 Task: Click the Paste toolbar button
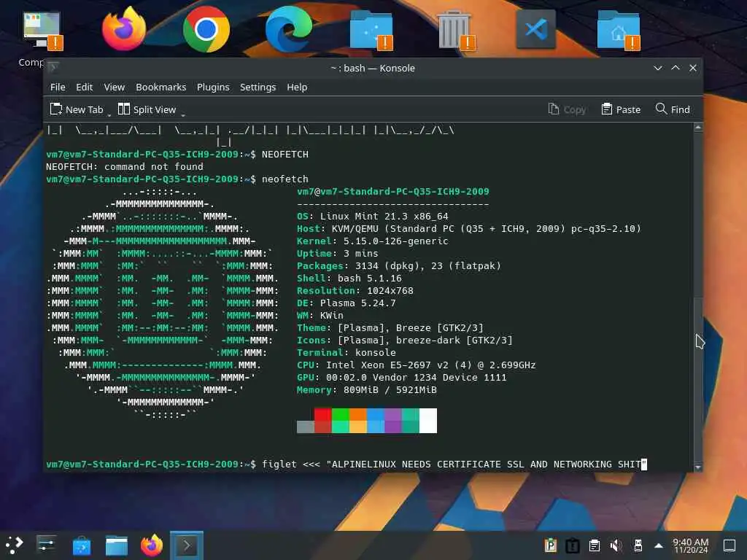(x=621, y=109)
